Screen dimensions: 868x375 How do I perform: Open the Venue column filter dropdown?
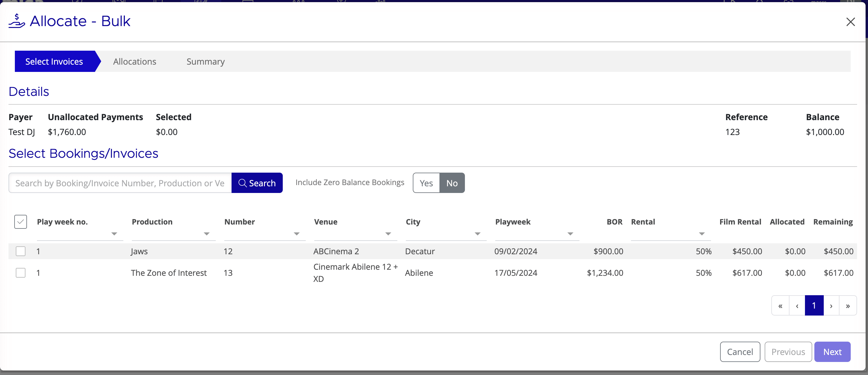pos(388,234)
